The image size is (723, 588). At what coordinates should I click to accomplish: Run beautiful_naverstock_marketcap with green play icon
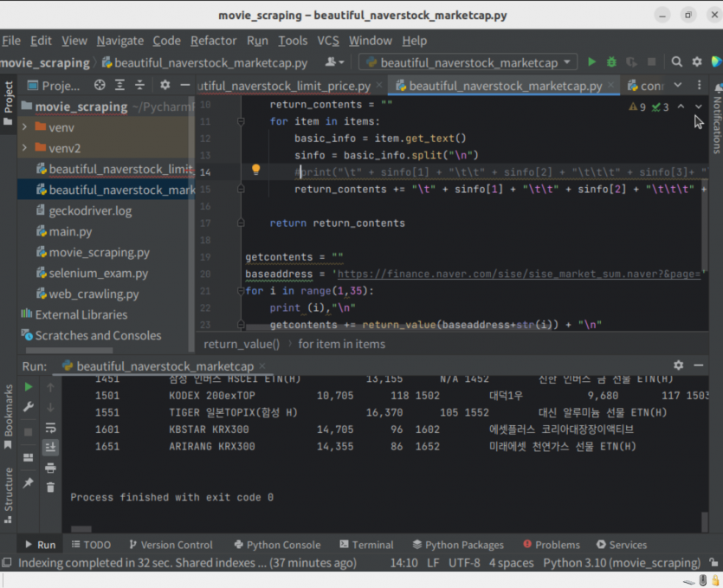coord(591,61)
